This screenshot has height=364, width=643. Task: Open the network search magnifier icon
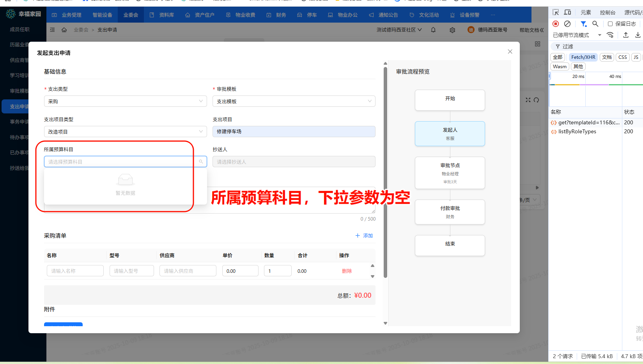[x=595, y=24]
